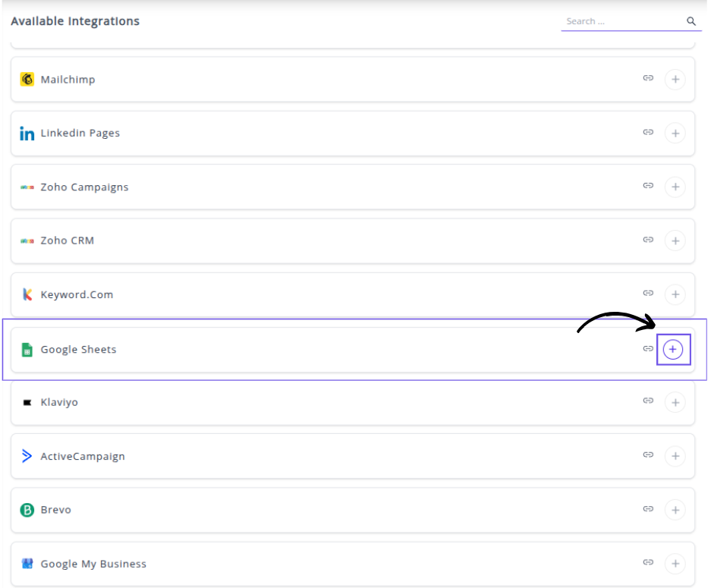The width and height of the screenshot is (711, 588).
Task: Add Zoho Campaigns using its plus button
Action: click(x=675, y=187)
